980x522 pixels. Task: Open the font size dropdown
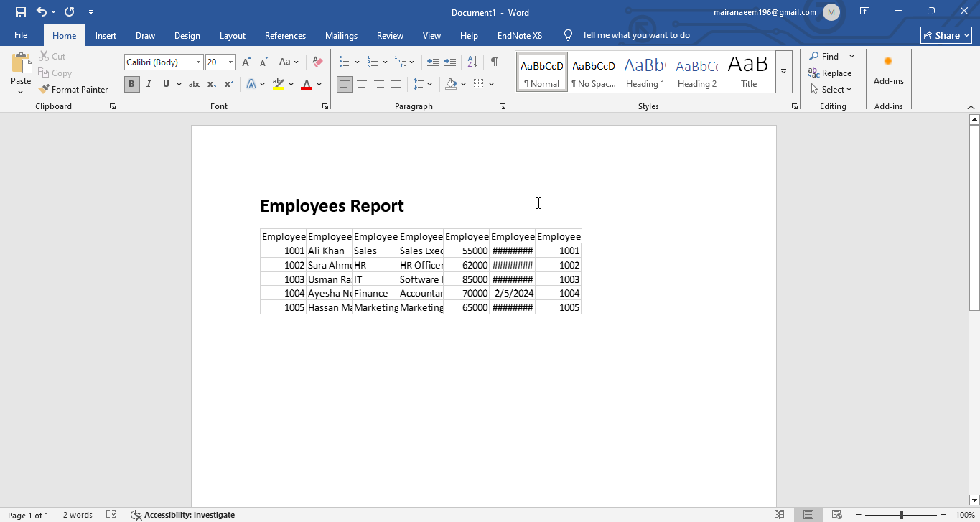point(230,62)
